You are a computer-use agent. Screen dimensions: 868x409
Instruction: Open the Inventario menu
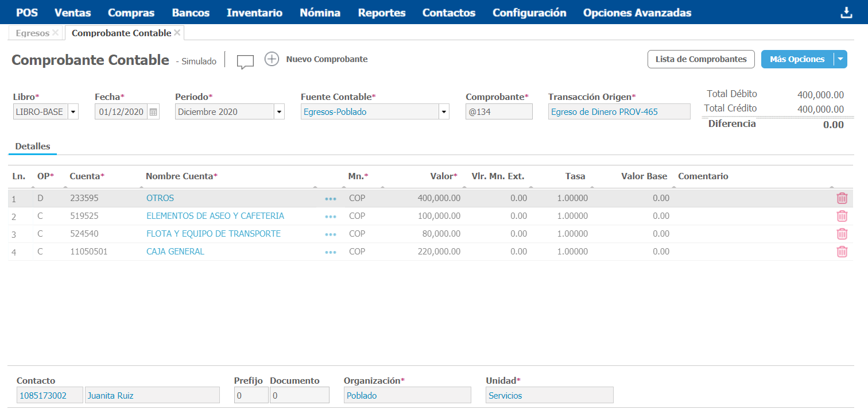[254, 13]
